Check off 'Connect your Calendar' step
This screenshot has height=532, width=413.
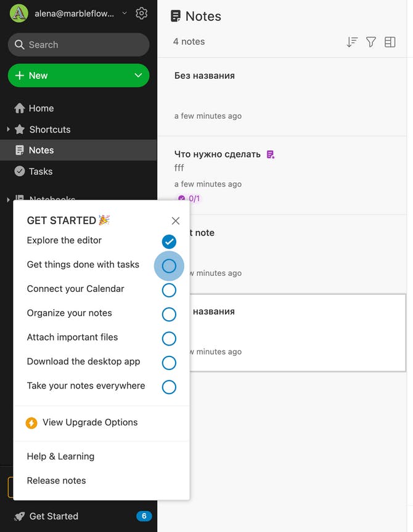point(169,290)
